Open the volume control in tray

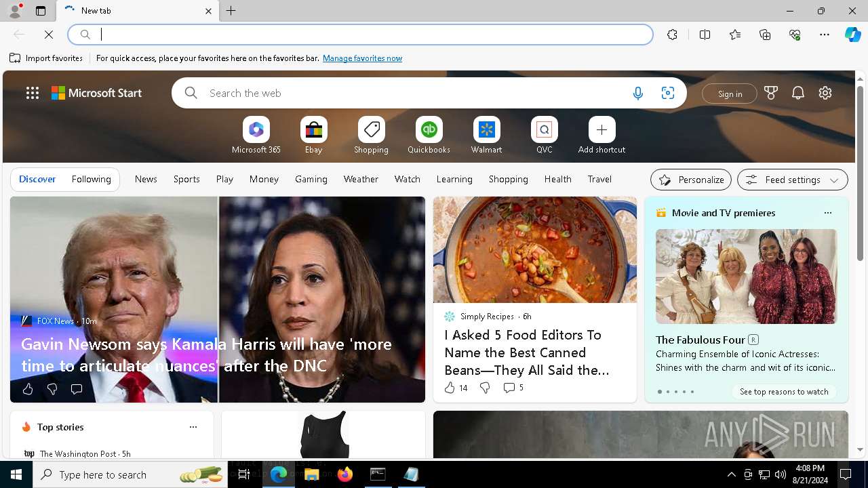click(781, 474)
